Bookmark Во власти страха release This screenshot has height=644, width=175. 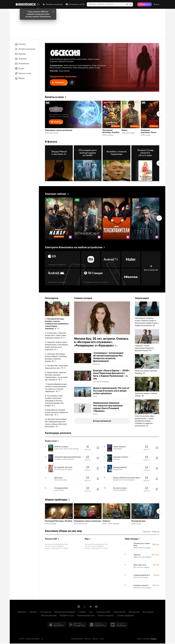coord(157,489)
